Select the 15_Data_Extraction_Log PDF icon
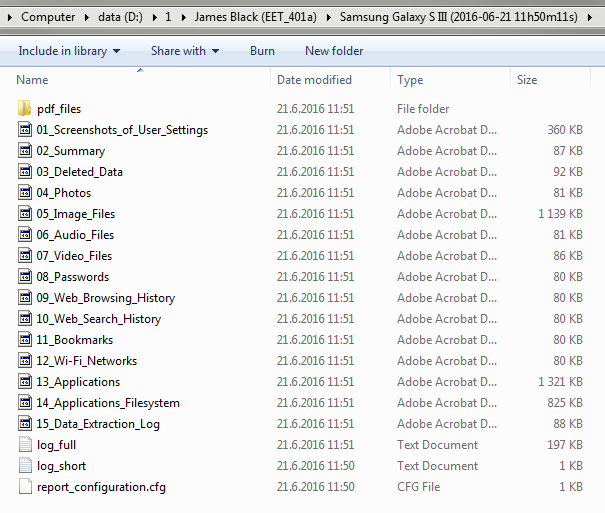 (x=25, y=424)
